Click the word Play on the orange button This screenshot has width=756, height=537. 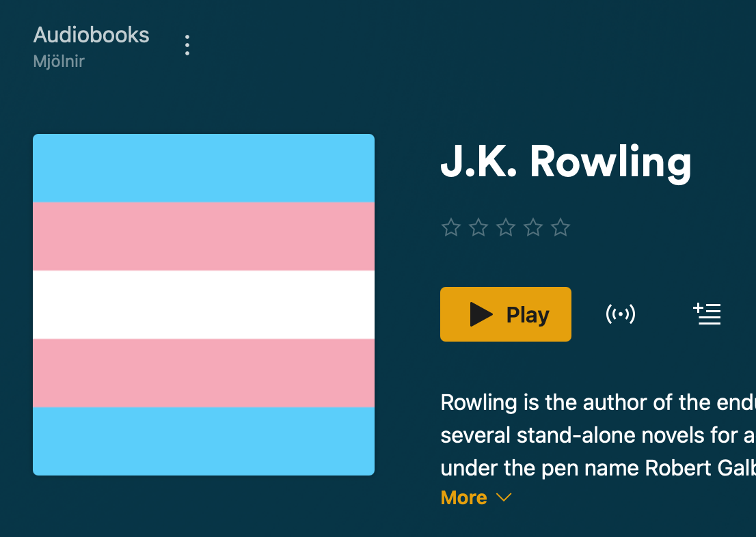point(528,315)
